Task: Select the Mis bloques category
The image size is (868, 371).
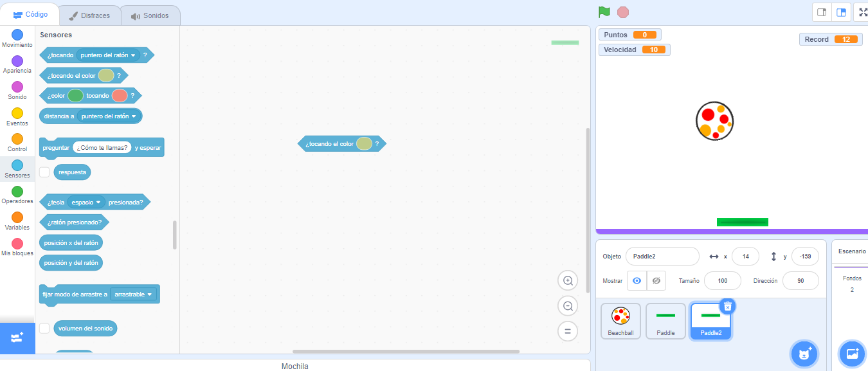Action: (x=17, y=247)
